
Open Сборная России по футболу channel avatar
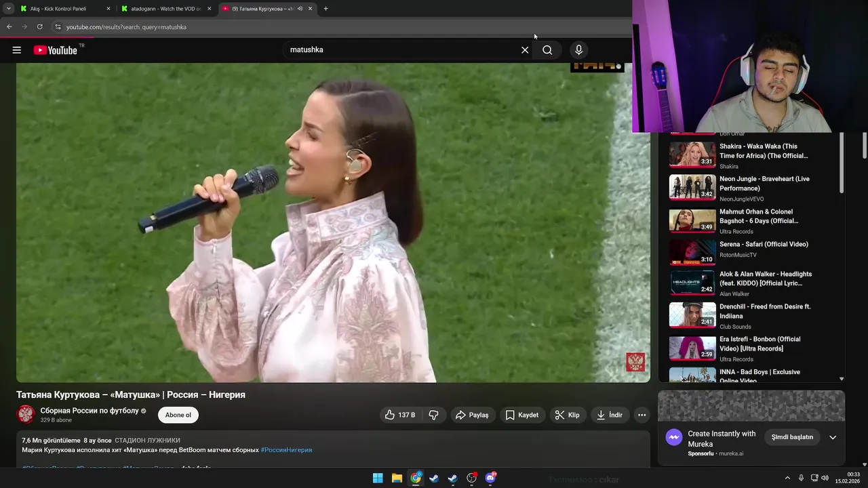tap(26, 414)
